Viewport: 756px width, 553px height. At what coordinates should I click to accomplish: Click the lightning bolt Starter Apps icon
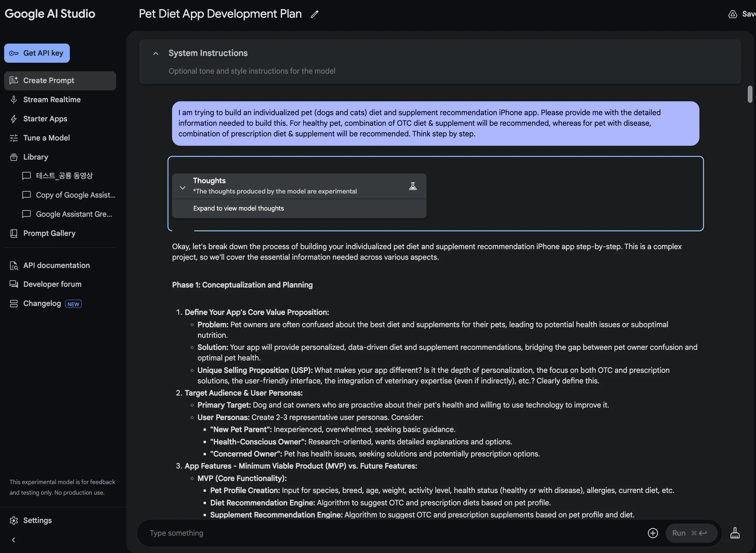click(x=14, y=119)
